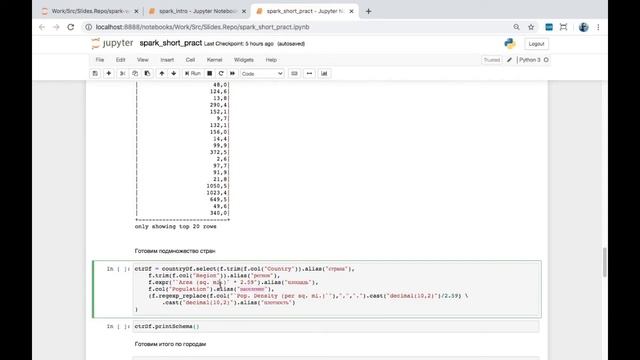
Task: Click the pencil edit mode icon
Action: [509, 60]
